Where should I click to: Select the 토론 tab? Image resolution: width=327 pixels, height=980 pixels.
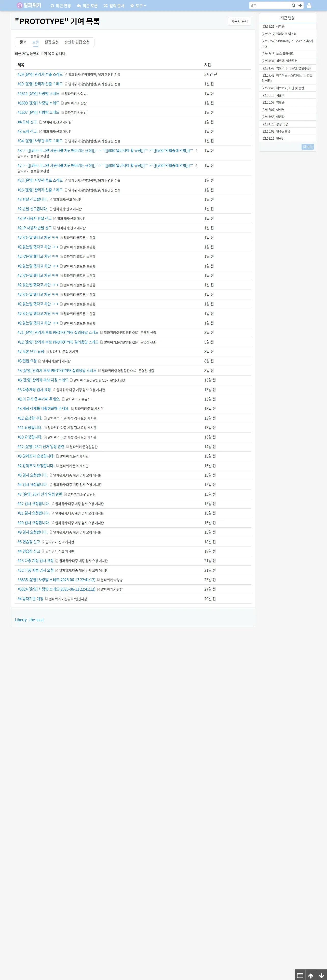click(35, 42)
